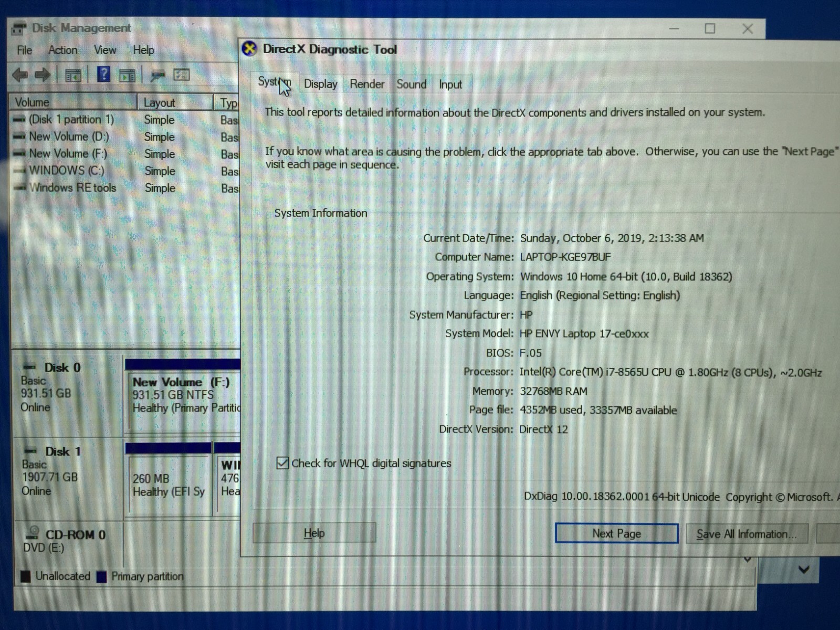Minimize the Disk Management window
The height and width of the screenshot is (630, 840).
pyautogui.click(x=674, y=28)
